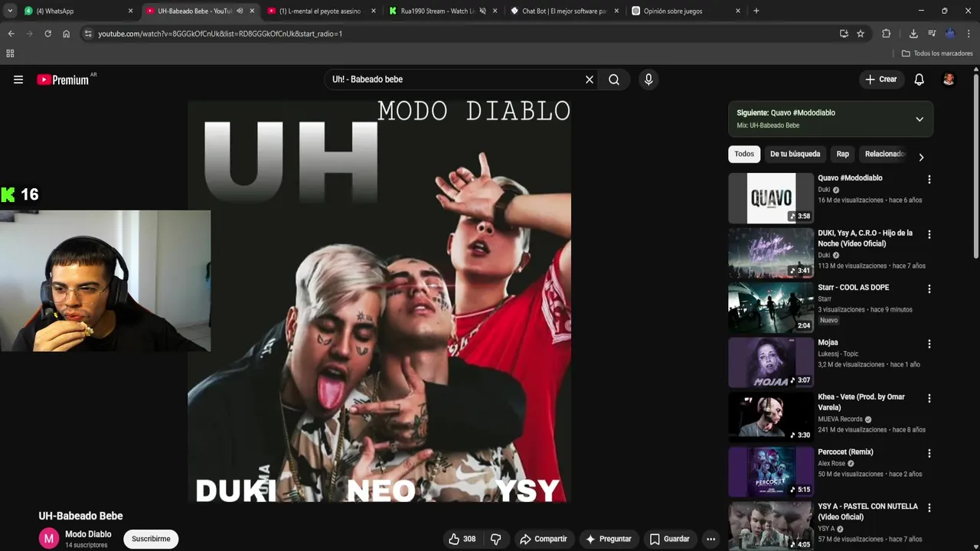Switch to L-mental el peyote asesino tab
Image resolution: width=980 pixels, height=551 pixels.
pyautogui.click(x=320, y=11)
